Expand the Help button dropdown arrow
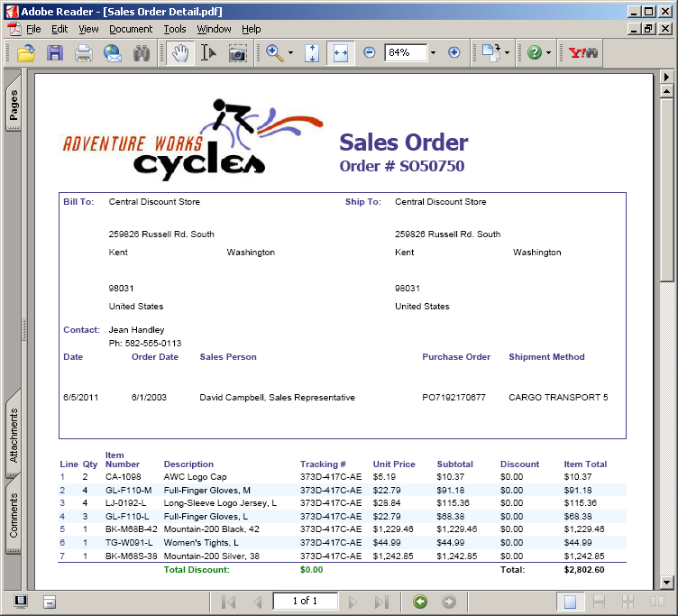678x616 pixels. coord(548,53)
